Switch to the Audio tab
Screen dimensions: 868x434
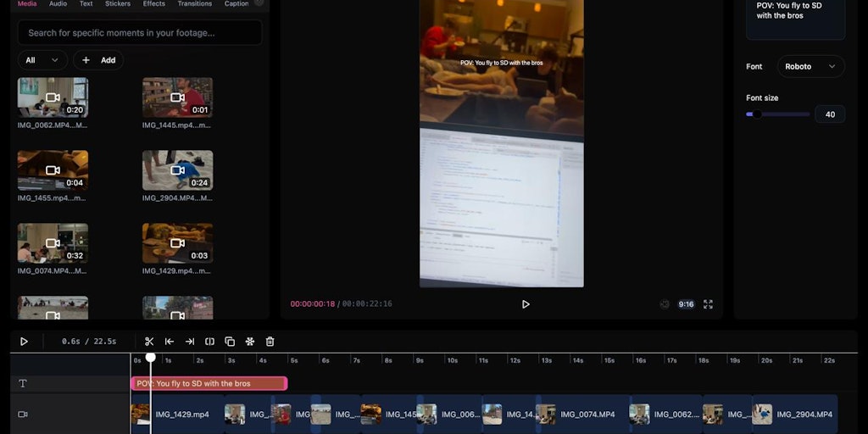tap(58, 3)
